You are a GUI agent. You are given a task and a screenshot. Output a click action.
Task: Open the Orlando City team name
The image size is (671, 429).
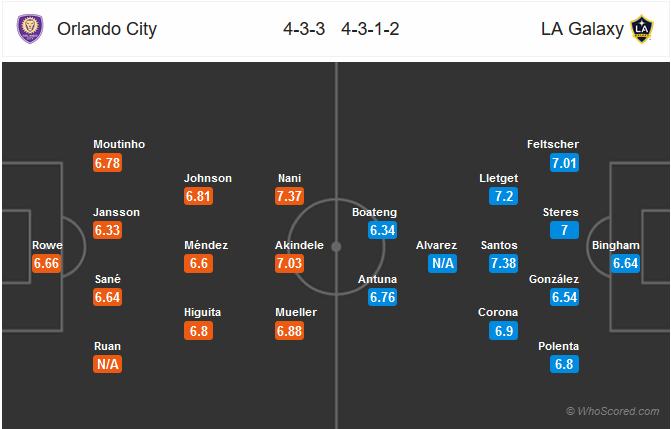(x=107, y=29)
